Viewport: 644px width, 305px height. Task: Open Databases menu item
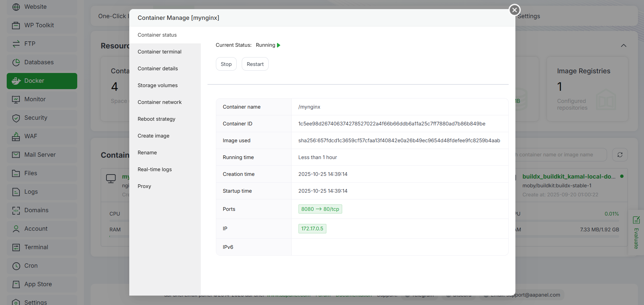[42, 62]
